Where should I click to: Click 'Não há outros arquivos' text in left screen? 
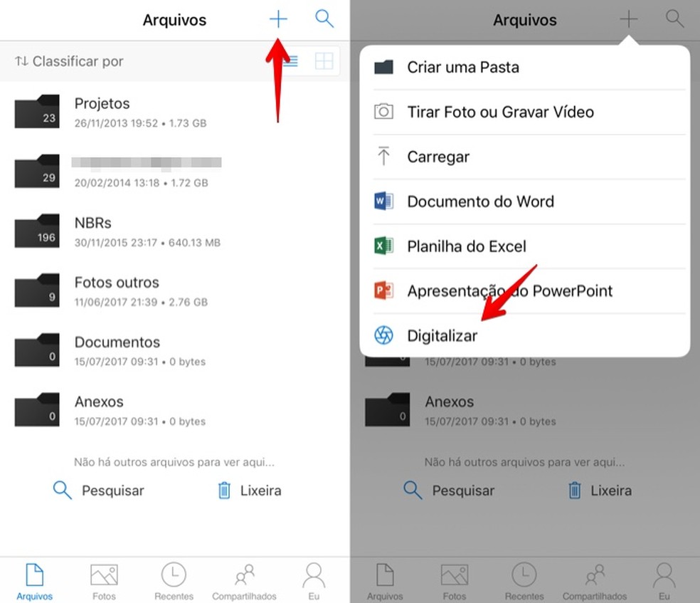point(174,462)
